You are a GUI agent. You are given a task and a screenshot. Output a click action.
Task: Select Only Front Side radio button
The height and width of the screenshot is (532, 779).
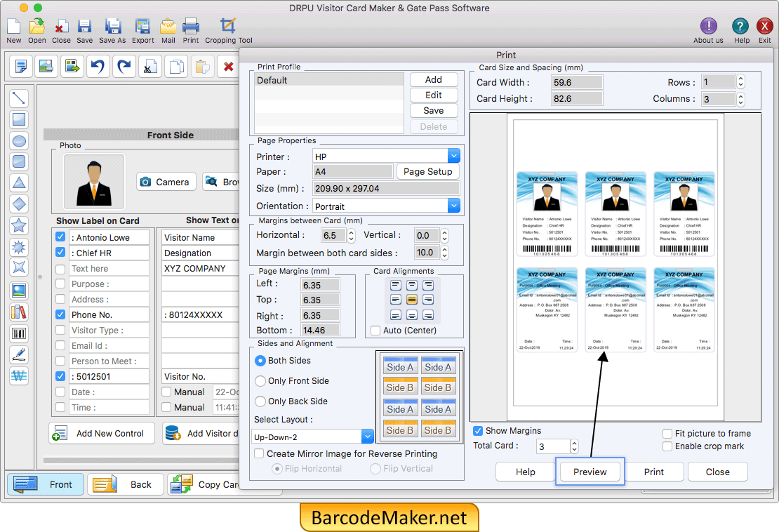tap(260, 381)
